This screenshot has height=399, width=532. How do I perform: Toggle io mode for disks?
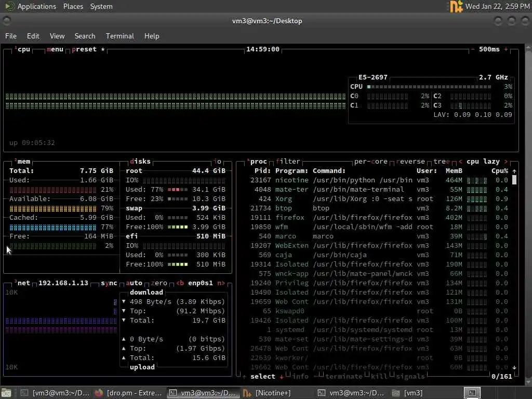point(218,162)
